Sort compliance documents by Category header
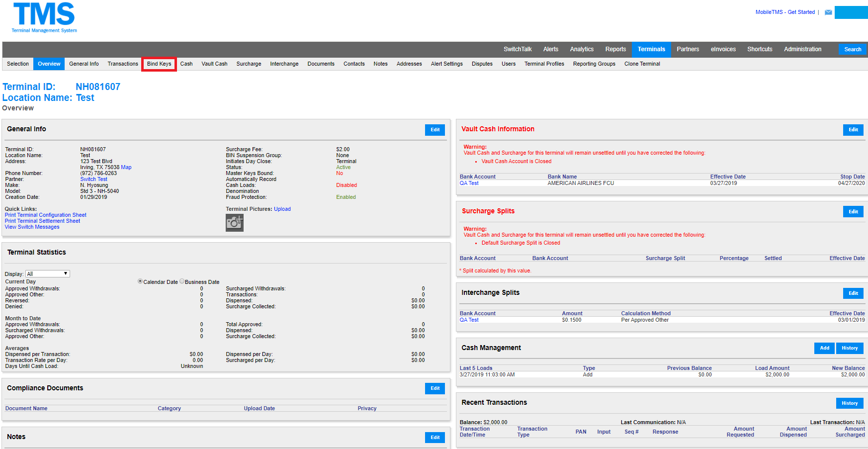This screenshot has width=868, height=449. pos(169,408)
